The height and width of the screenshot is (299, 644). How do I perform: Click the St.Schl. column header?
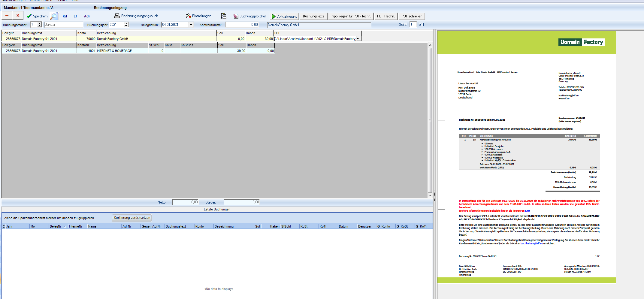(156, 45)
